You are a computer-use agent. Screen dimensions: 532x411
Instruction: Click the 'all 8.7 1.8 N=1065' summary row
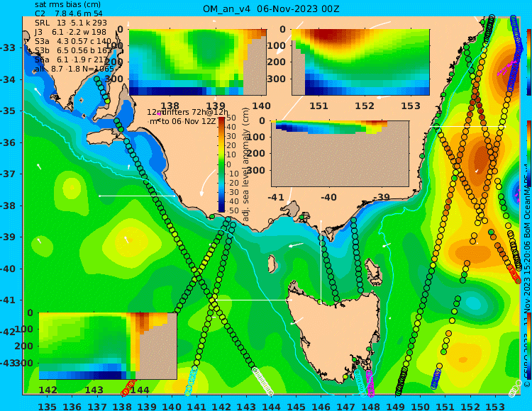pyautogui.click(x=74, y=69)
